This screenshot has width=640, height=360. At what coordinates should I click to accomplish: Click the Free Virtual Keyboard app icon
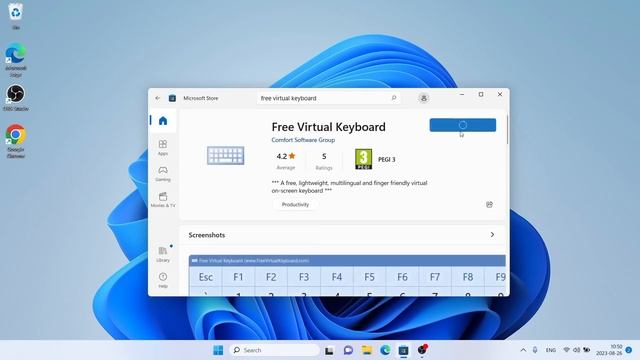[225, 156]
